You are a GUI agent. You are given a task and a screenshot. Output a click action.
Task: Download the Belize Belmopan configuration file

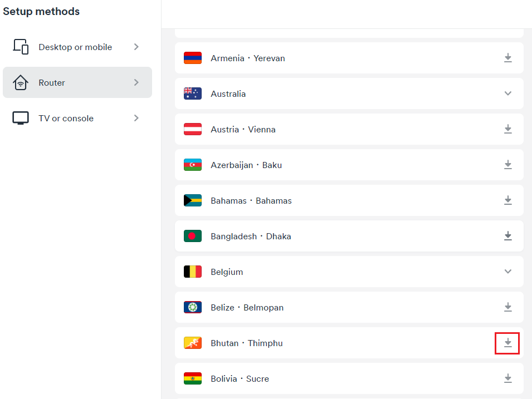pyautogui.click(x=507, y=307)
